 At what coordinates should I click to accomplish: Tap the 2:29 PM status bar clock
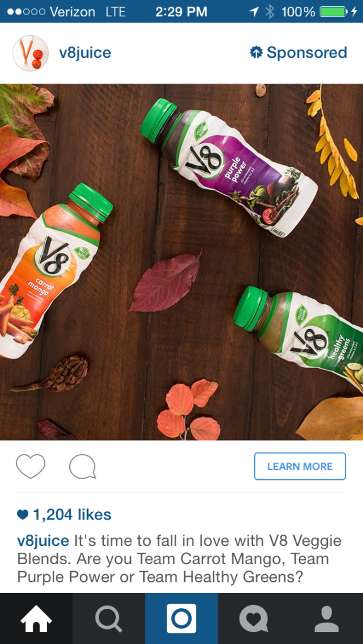tap(181, 12)
